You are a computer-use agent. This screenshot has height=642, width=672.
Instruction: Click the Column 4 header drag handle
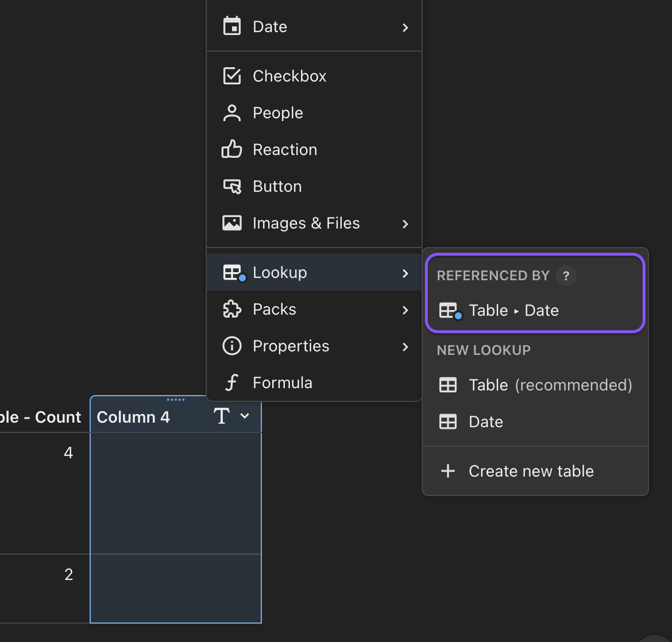coord(176,400)
